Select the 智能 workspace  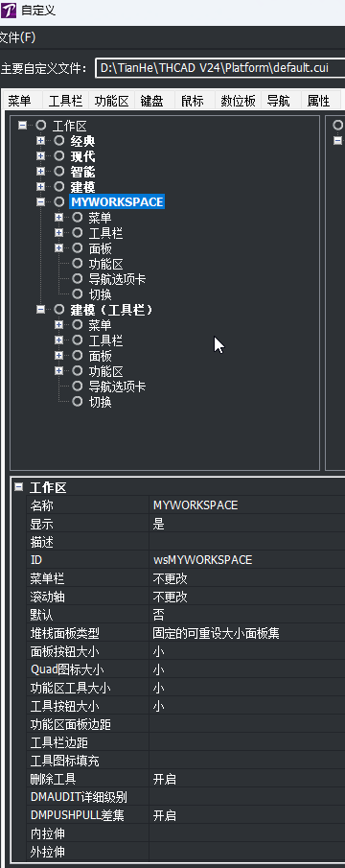(x=83, y=172)
